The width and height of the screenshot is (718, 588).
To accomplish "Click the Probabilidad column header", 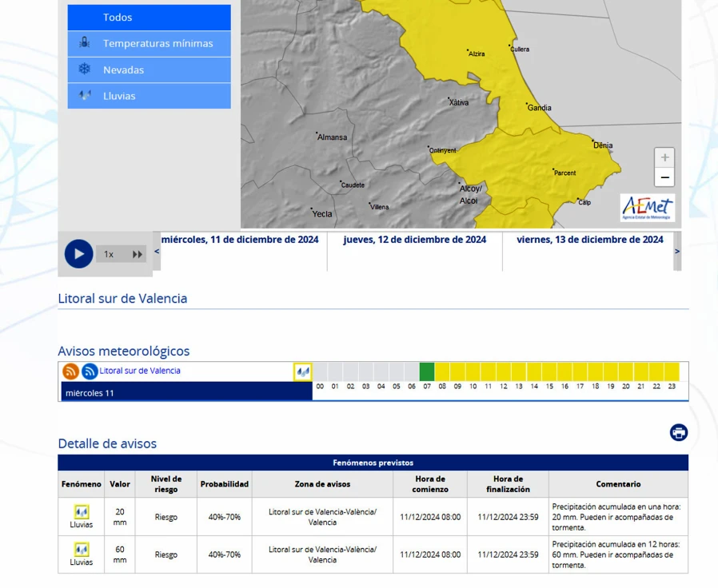I will [225, 484].
